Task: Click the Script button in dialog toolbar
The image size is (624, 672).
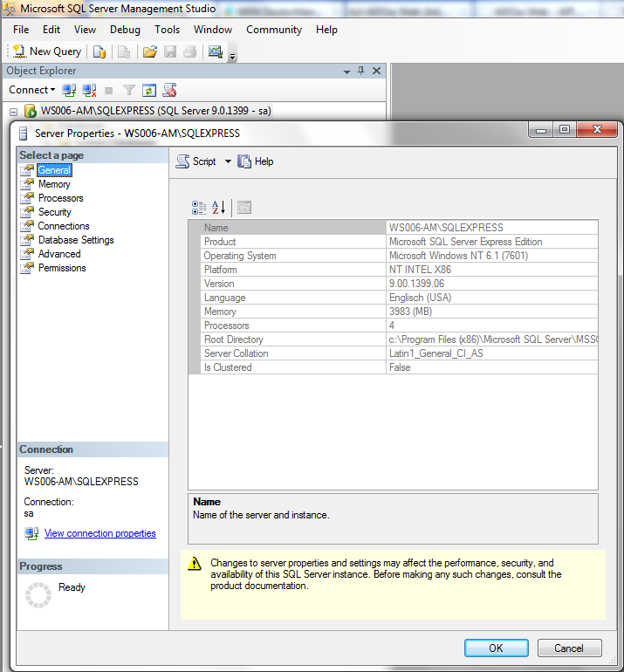Action: pos(195,161)
